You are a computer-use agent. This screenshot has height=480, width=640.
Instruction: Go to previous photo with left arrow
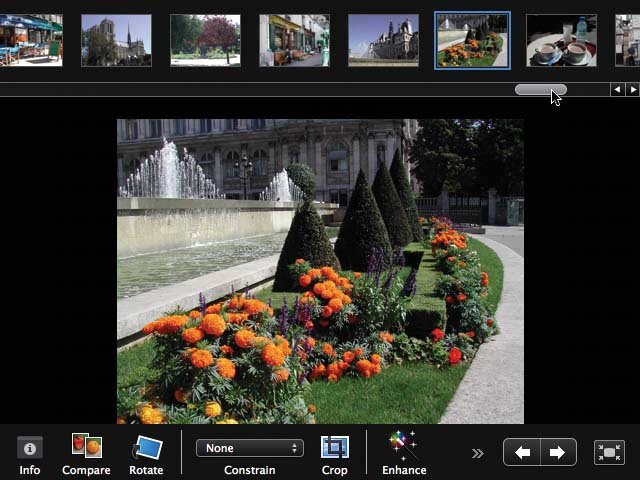(522, 452)
